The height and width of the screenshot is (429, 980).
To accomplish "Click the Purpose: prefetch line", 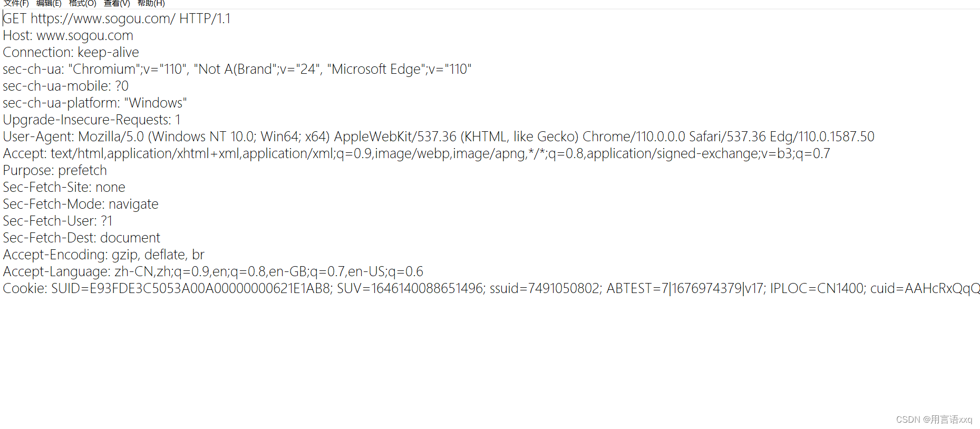I will [x=55, y=170].
